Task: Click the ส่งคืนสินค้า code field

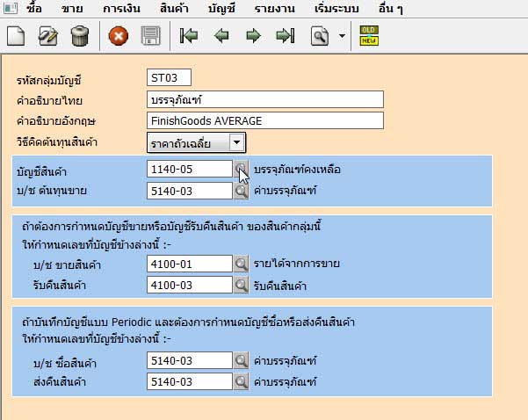Action: 190,381
